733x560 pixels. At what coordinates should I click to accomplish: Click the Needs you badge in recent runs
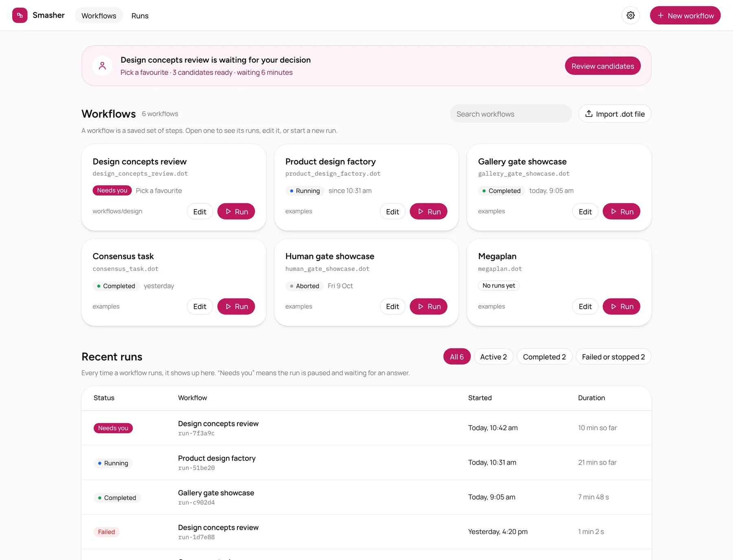tap(113, 428)
